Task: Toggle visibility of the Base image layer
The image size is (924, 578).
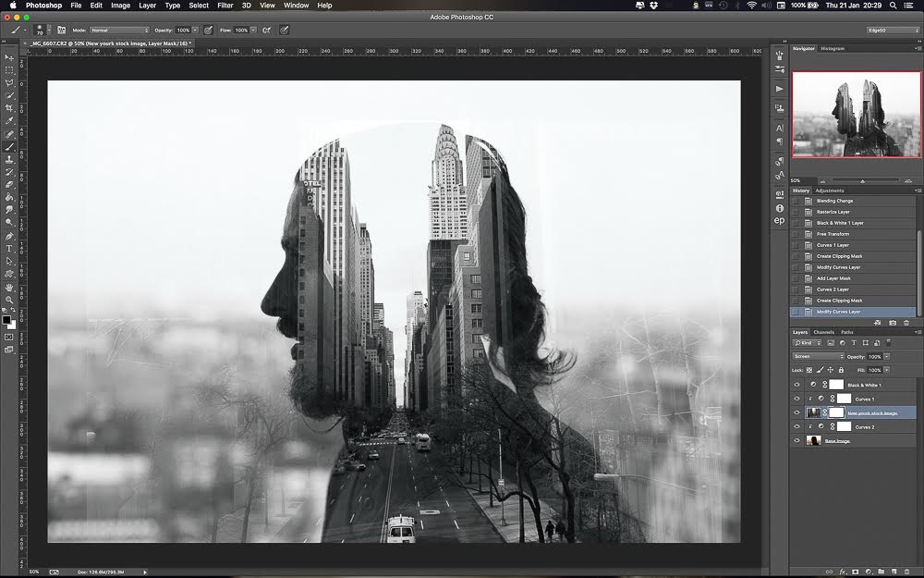Action: (x=797, y=440)
